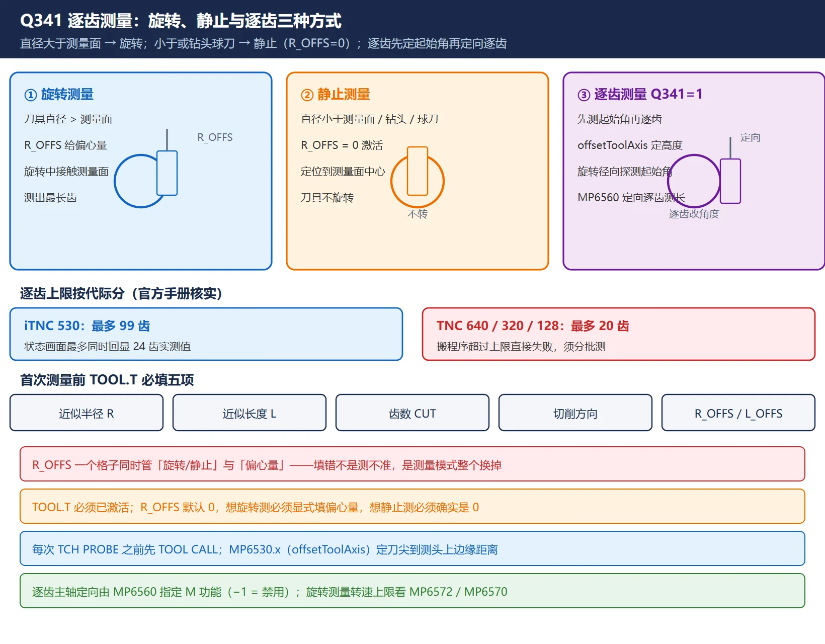Click the 切削方向 box

tap(575, 413)
